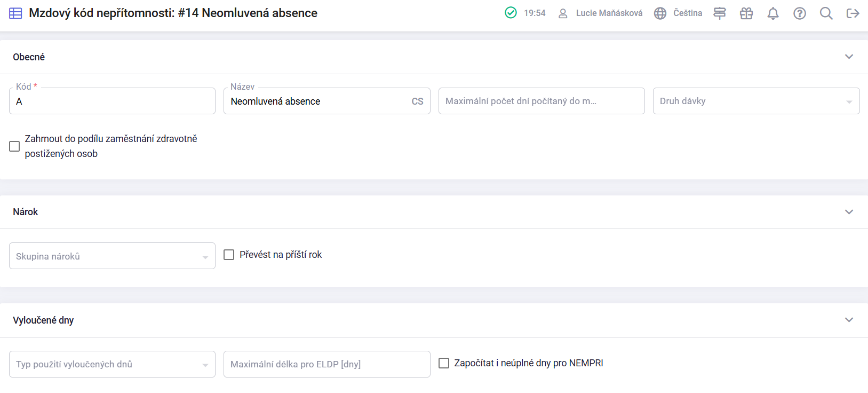This screenshot has width=868, height=393.
Task: Open the gift box news icon
Action: pos(746,13)
